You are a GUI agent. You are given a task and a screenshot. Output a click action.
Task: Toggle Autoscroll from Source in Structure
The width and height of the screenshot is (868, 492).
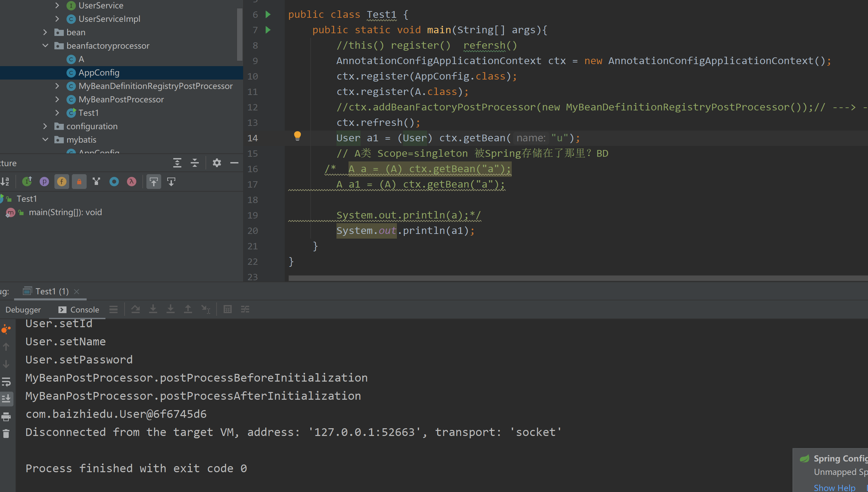pyautogui.click(x=171, y=182)
